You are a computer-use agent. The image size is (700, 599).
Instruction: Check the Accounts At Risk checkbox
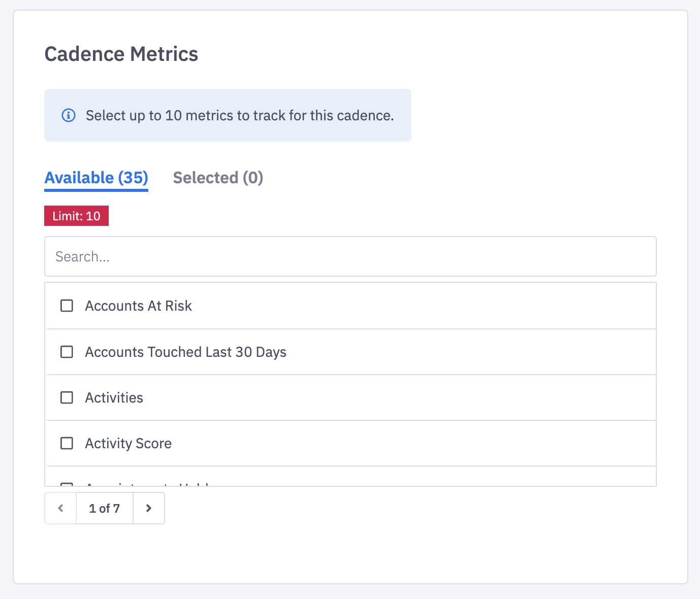[x=67, y=306]
